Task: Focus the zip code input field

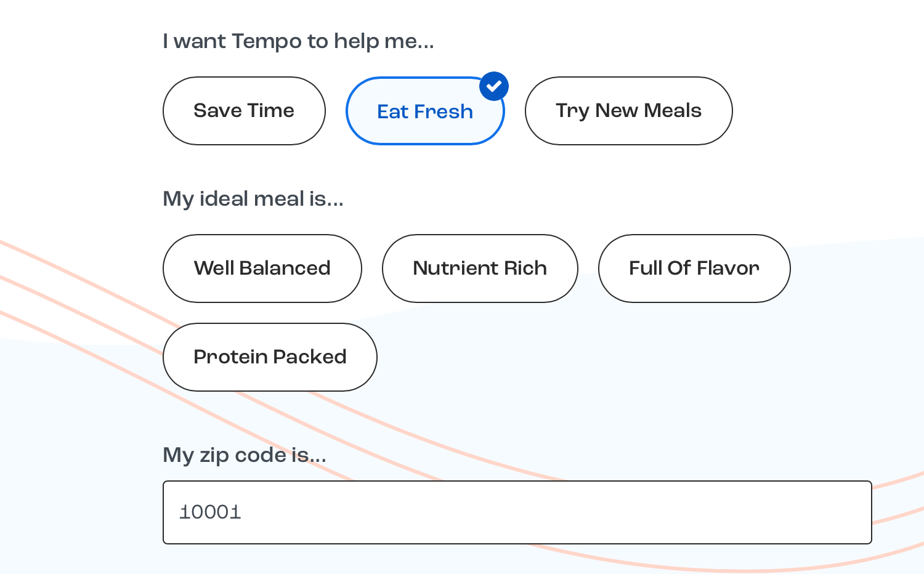Action: click(517, 512)
